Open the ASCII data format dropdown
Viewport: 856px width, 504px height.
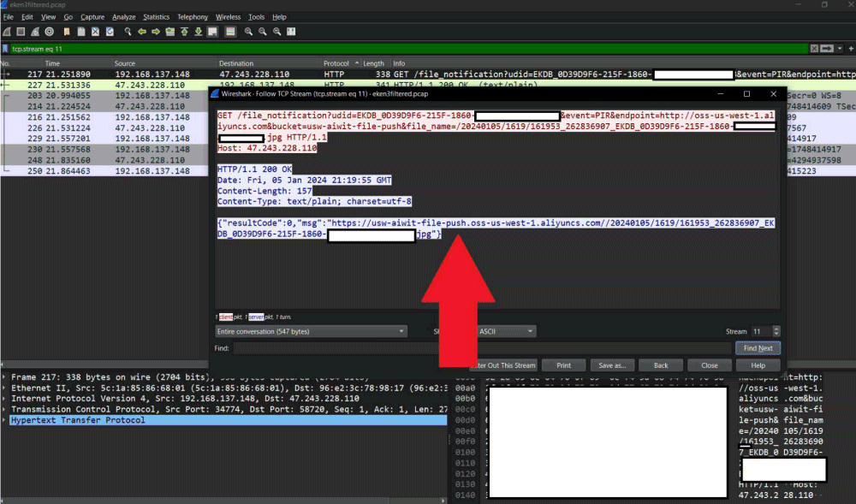pyautogui.click(x=506, y=331)
